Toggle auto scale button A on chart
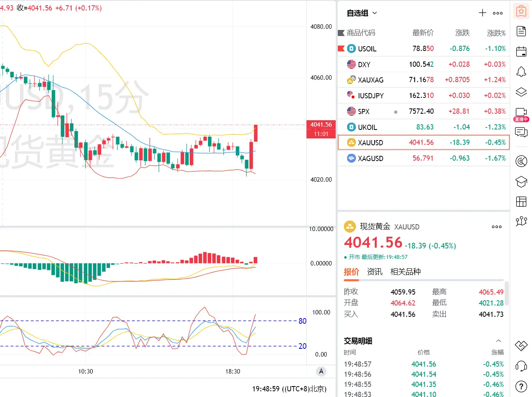Screen dimensions: 532x397 (321, 372)
